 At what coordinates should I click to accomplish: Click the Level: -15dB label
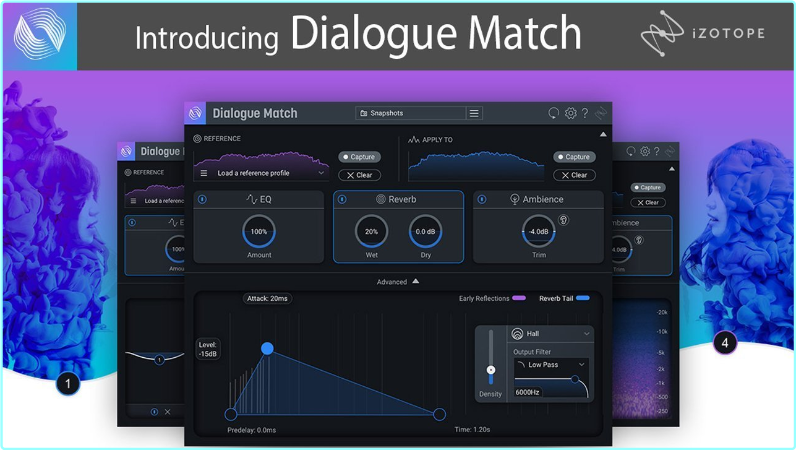(x=208, y=349)
